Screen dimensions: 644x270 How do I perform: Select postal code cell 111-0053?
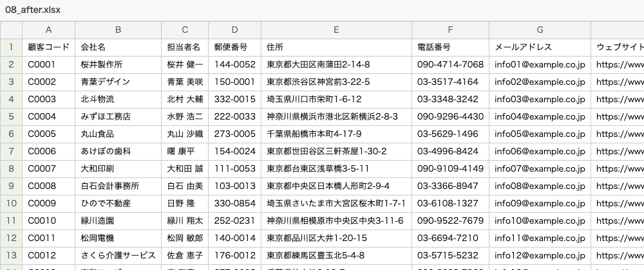tap(234, 169)
